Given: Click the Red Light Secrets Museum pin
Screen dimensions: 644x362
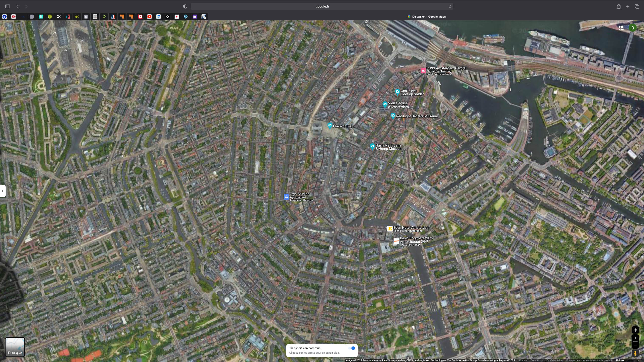Looking at the screenshot, I should click(x=393, y=116).
